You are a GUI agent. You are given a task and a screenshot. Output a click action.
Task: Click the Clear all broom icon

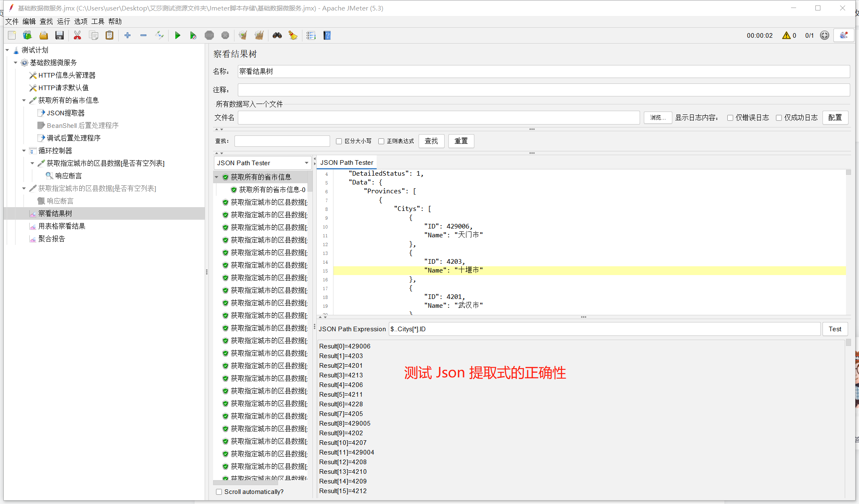click(259, 36)
